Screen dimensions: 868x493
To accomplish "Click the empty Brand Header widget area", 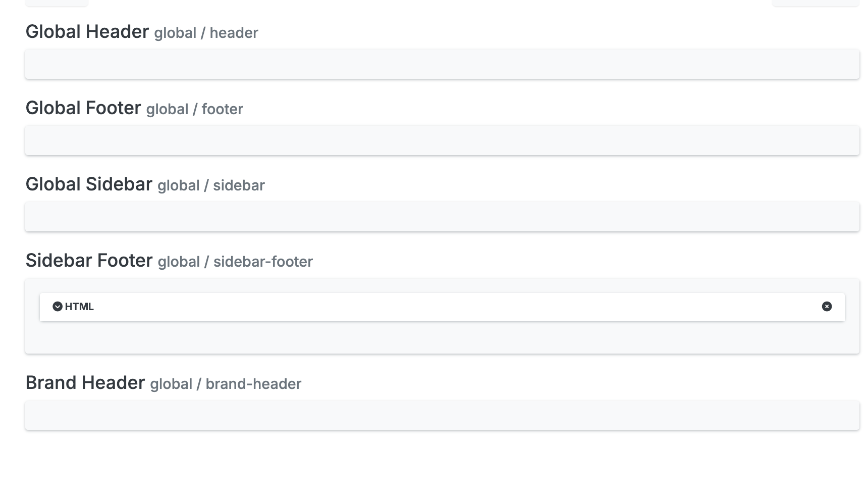I will [x=442, y=416].
